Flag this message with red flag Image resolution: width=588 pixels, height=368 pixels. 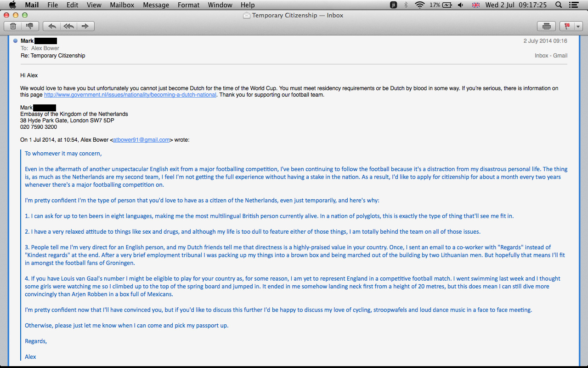point(567,26)
